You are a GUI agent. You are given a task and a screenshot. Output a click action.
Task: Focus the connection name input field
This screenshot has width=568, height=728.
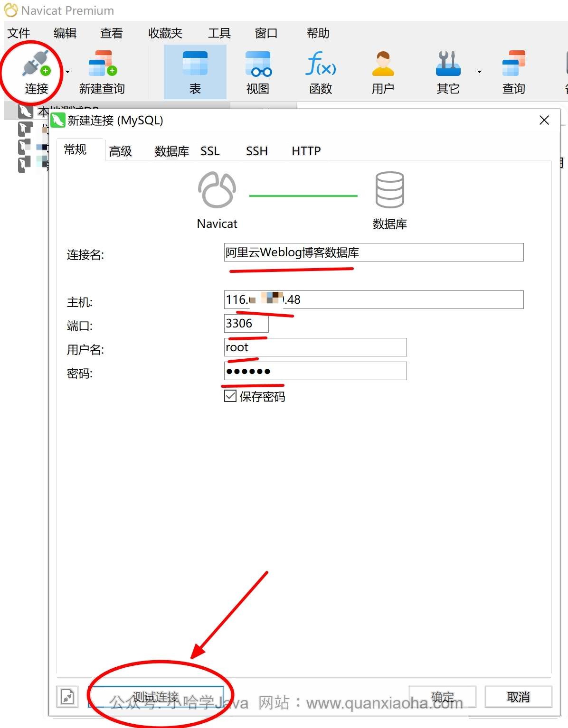tap(374, 252)
